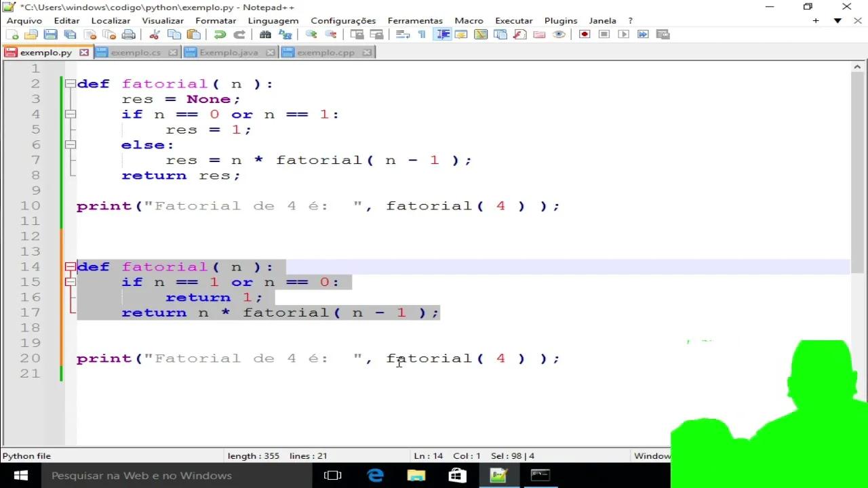Image resolution: width=868 pixels, height=488 pixels.
Task: Close the exemplo.cs tab
Action: coord(173,52)
